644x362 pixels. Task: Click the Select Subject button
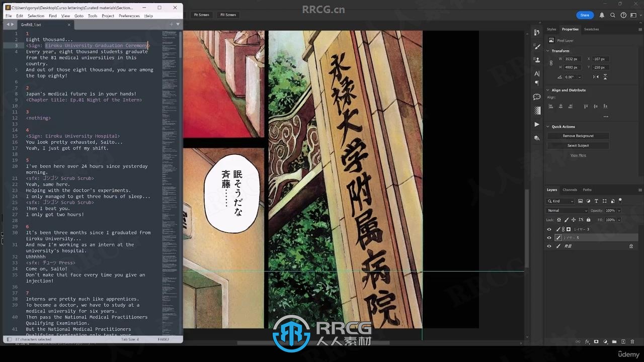578,145
